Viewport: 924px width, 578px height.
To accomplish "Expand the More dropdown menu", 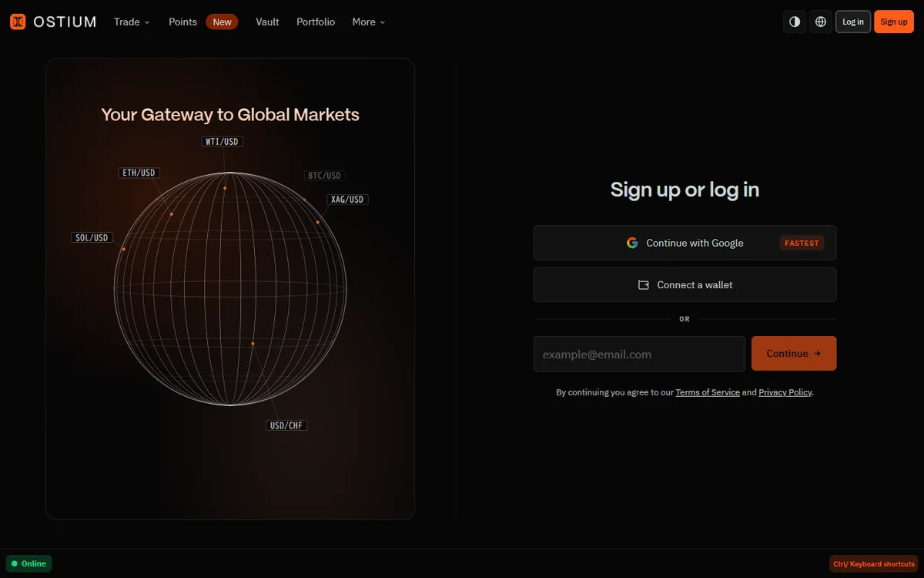I will click(369, 22).
